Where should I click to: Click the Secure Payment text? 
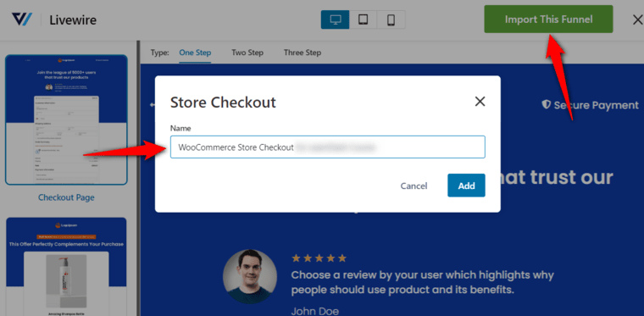(596, 105)
